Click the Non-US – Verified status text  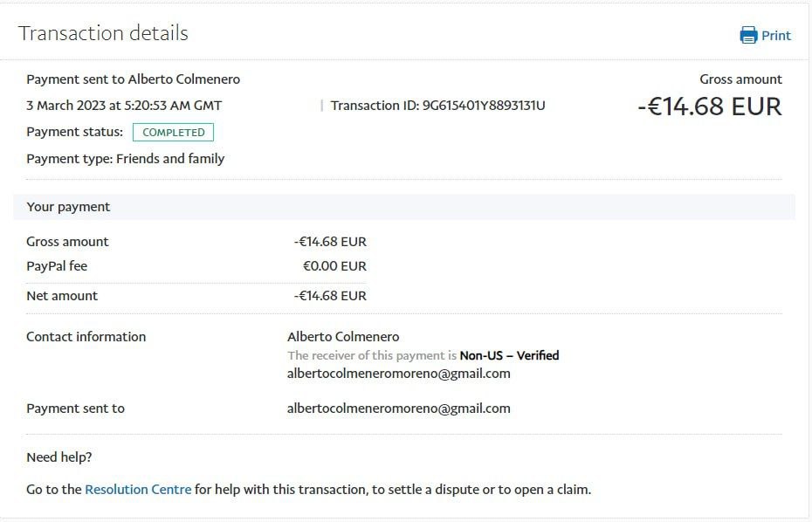point(509,355)
